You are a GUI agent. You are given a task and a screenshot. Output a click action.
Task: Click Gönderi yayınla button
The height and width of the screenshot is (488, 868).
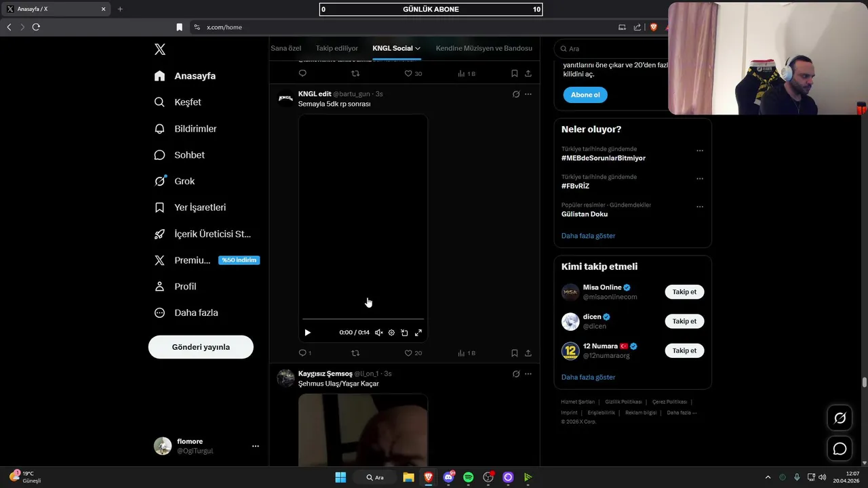click(201, 347)
